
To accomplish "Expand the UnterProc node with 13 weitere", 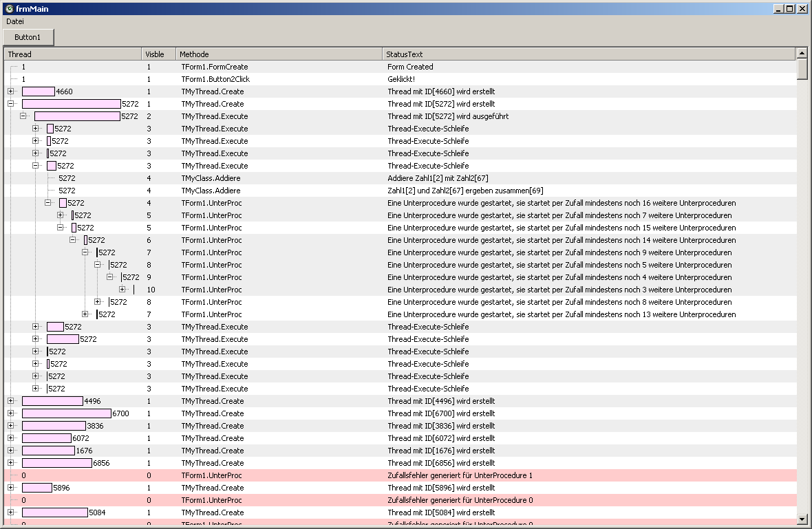I will coord(85,314).
